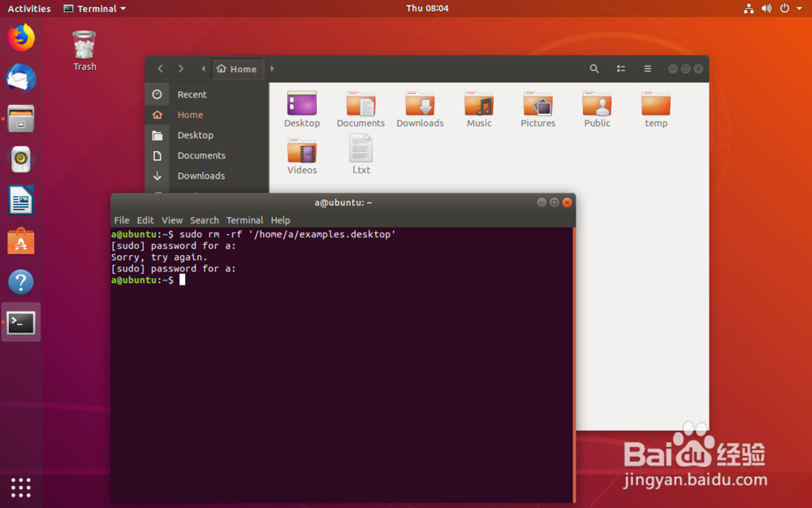
Task: Open the system menu arrow in the top bar
Action: 799,9
